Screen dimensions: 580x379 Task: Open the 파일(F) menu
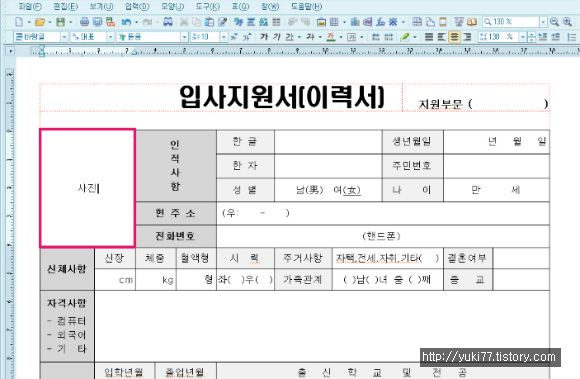(x=30, y=6)
